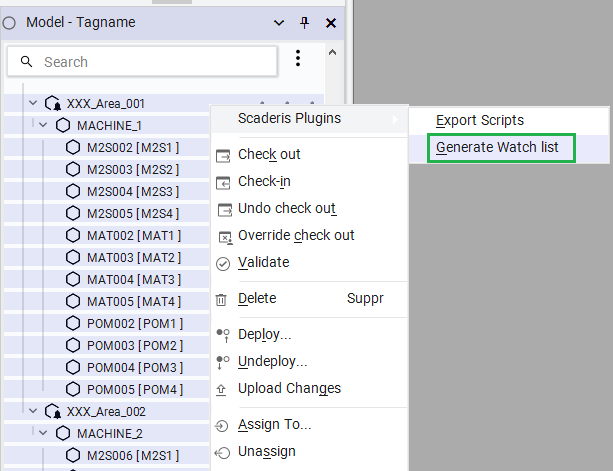Click the Delete trash icon
Screen dimensions: 613x471
(224, 299)
